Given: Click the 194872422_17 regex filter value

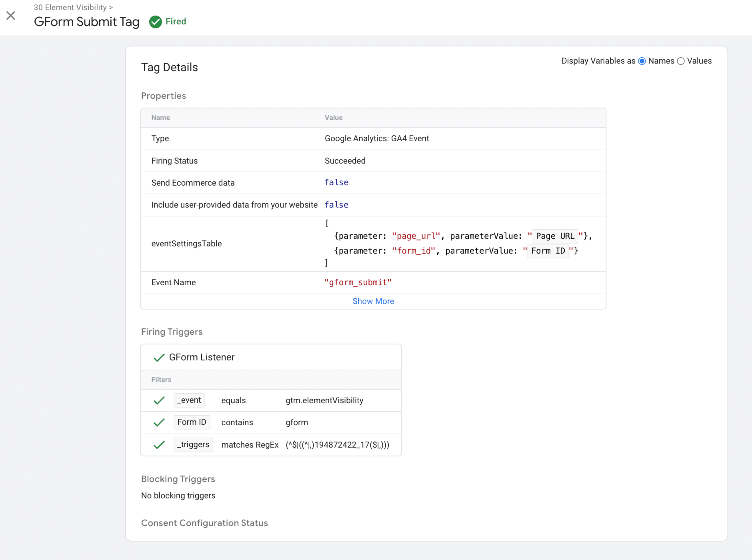Looking at the screenshot, I should (337, 445).
